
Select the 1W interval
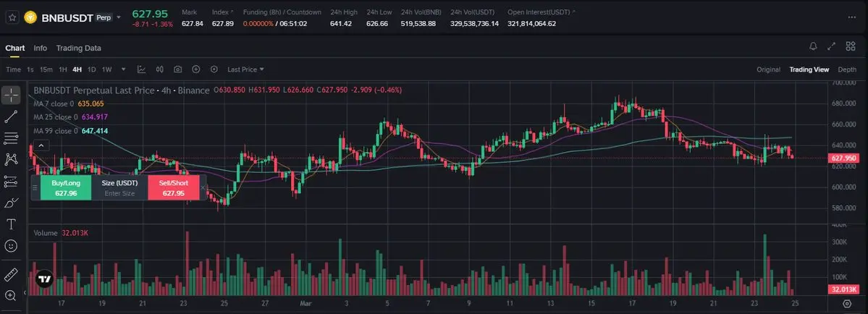tap(107, 69)
